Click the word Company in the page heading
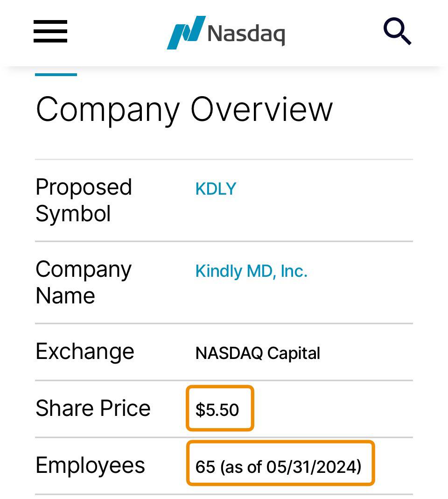Viewport: 448px width, 499px height. coord(108,110)
